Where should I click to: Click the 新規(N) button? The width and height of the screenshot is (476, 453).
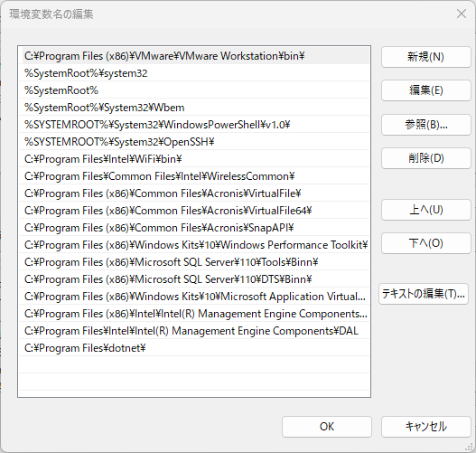point(426,57)
